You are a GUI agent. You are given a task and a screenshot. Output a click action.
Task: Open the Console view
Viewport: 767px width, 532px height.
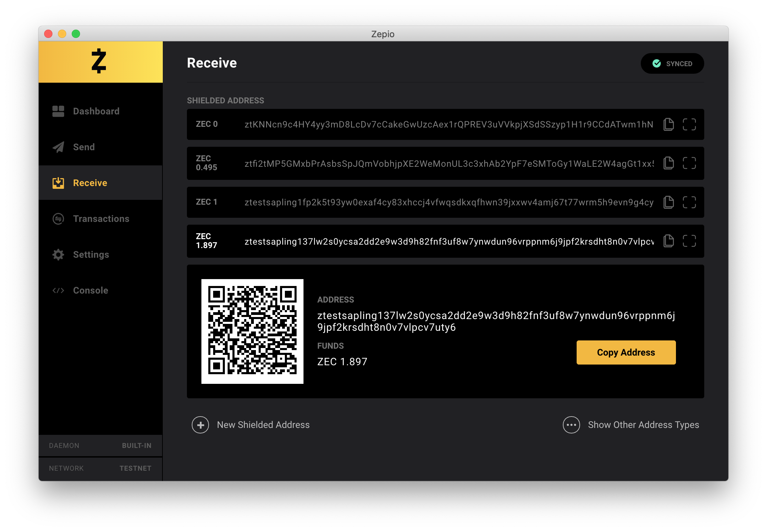coord(90,290)
